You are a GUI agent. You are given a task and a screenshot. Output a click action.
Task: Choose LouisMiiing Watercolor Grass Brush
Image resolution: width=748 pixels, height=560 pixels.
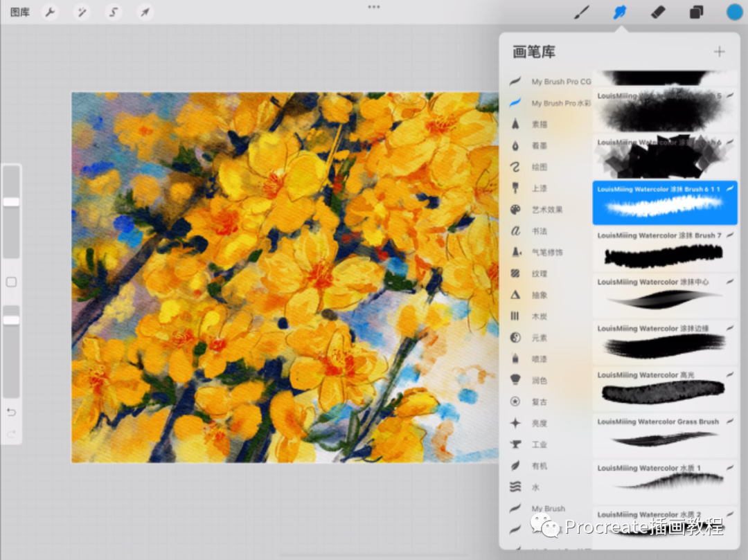tap(664, 435)
